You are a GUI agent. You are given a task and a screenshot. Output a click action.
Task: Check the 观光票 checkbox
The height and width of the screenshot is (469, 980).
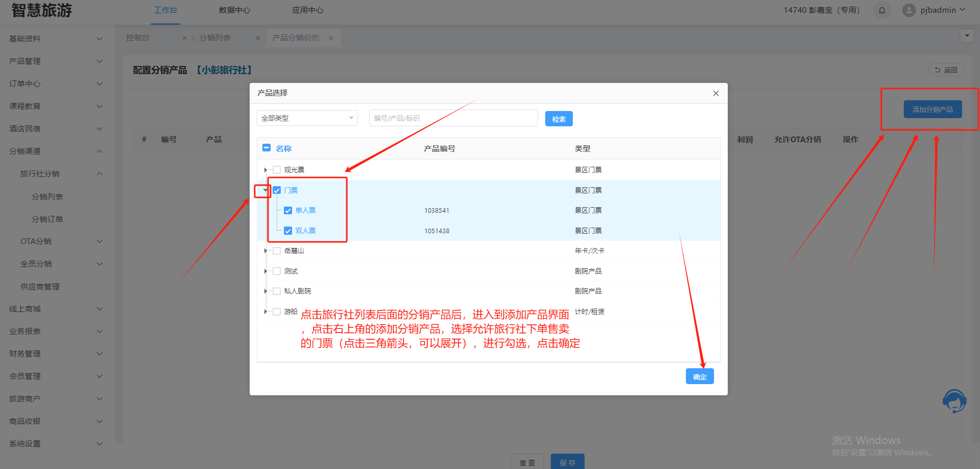(x=277, y=170)
